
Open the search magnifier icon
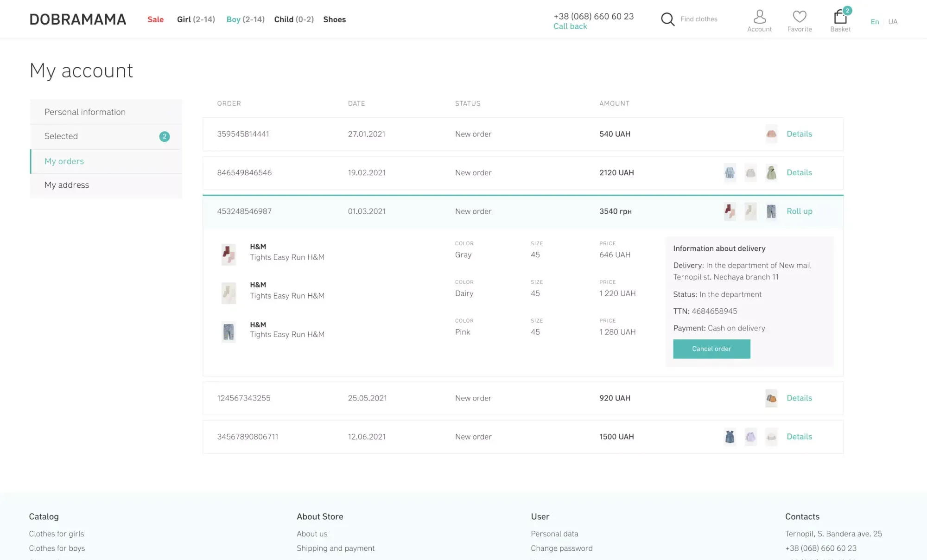coord(667,19)
